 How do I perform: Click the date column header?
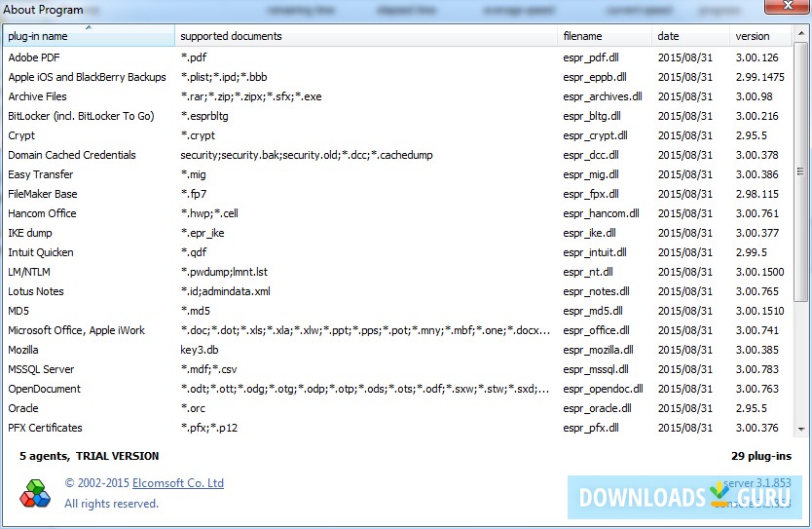(690, 36)
